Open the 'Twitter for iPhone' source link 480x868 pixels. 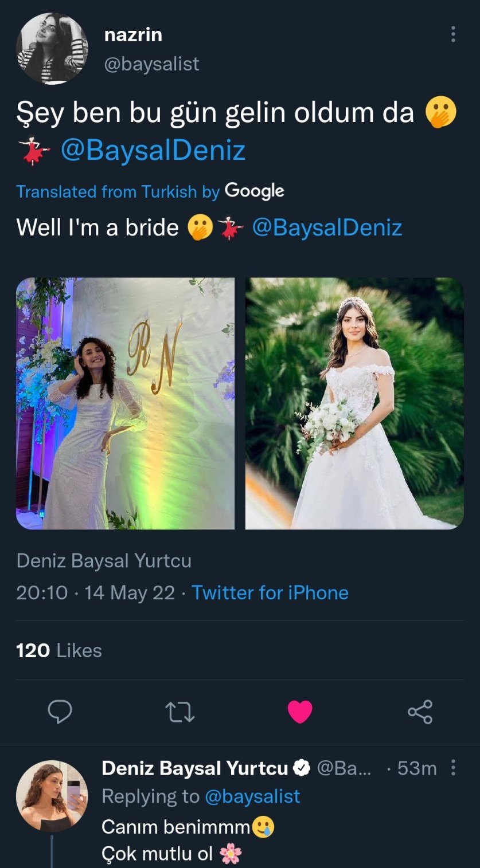270,592
